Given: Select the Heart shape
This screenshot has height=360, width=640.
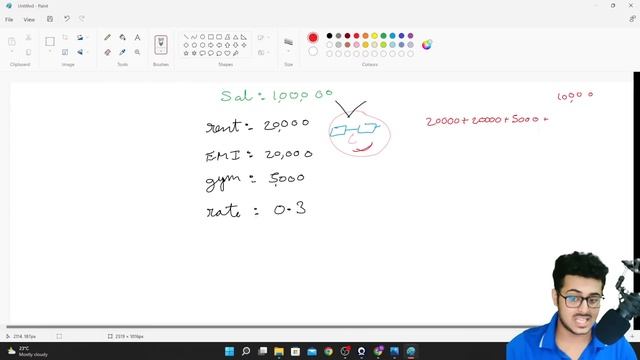Looking at the screenshot, I should [x=227, y=53].
